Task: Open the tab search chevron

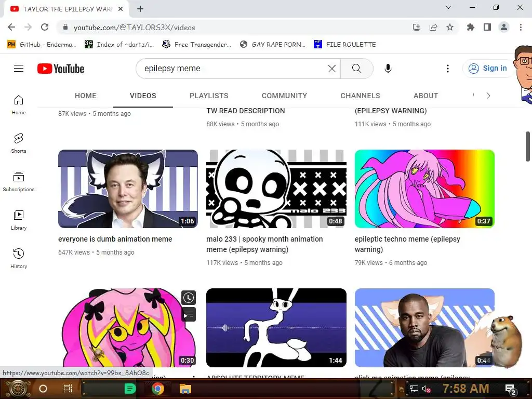Action: 448,7
